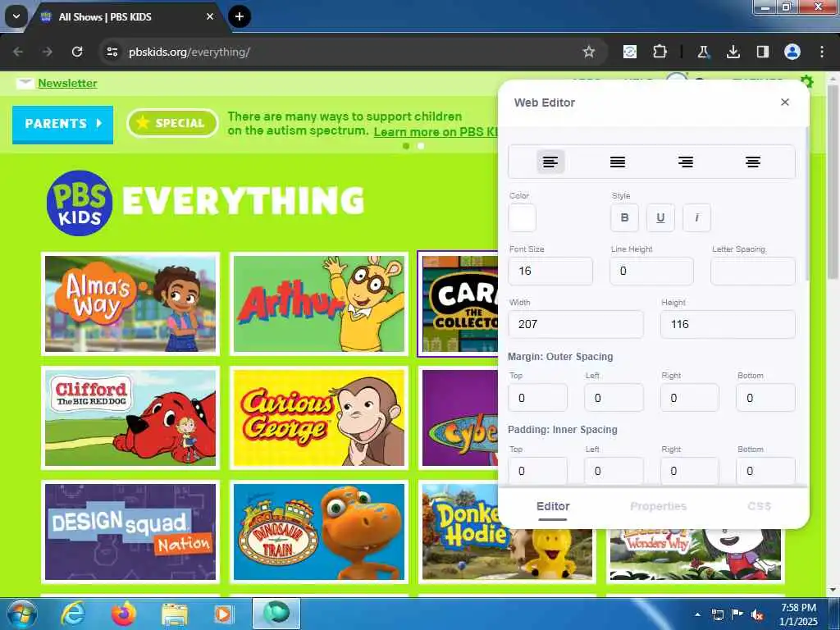Viewport: 840px width, 630px height.
Task: Toggle the browser side panel icon
Action: tap(762, 52)
